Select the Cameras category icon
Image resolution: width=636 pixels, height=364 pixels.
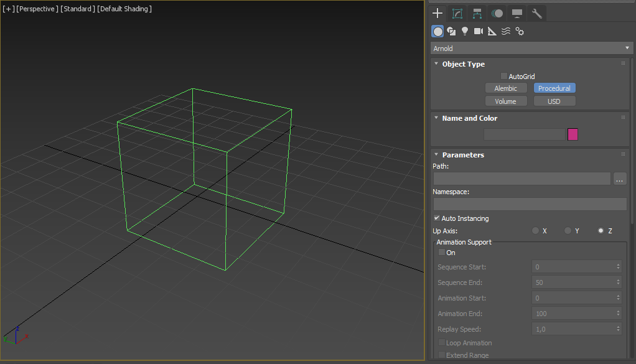pyautogui.click(x=479, y=31)
